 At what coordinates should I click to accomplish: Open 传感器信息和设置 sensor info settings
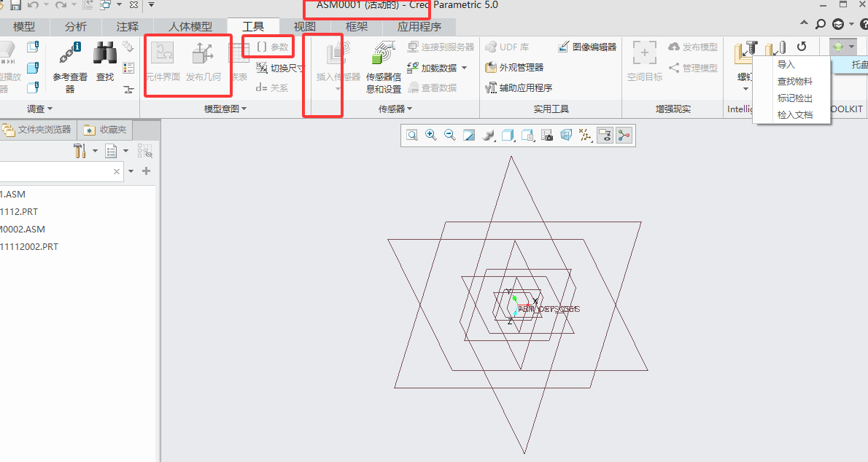point(383,67)
